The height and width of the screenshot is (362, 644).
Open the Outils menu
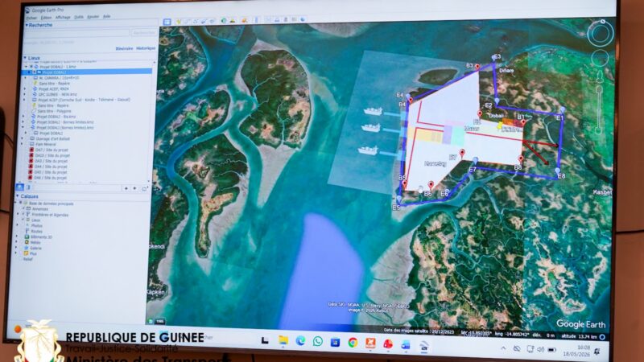click(79, 17)
